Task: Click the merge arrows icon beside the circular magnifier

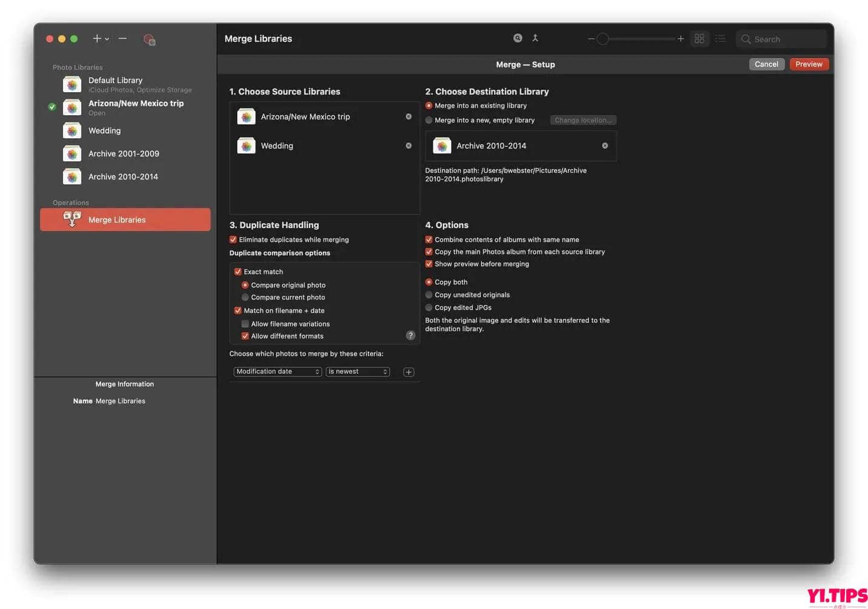Action: (535, 38)
